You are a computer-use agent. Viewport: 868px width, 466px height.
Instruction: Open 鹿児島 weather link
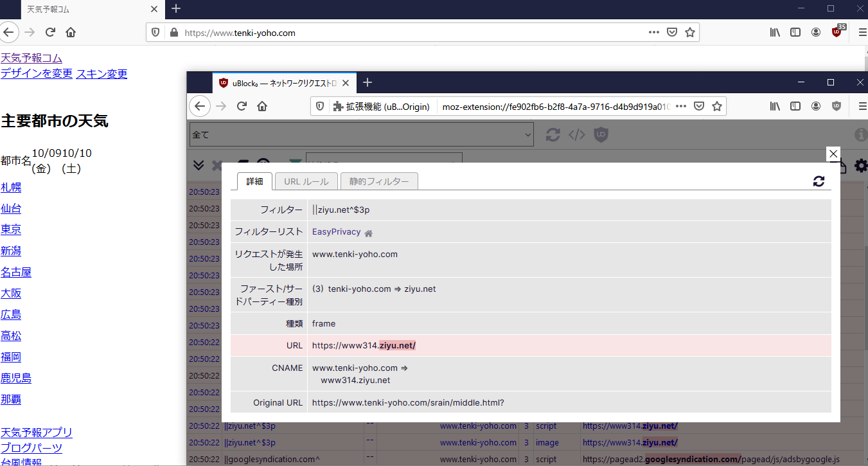[x=16, y=378]
